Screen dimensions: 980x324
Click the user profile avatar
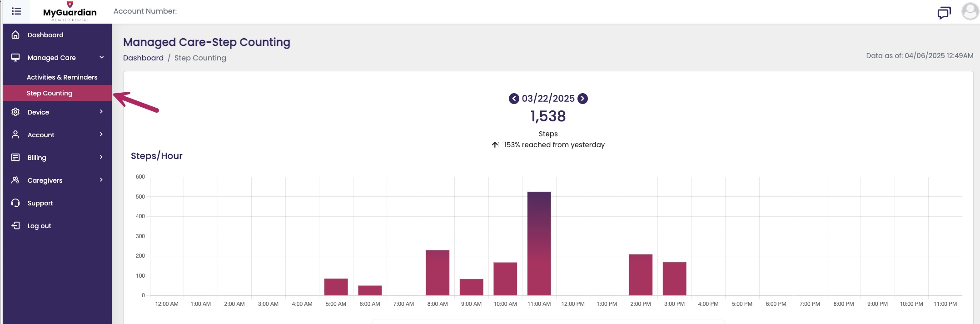970,12
